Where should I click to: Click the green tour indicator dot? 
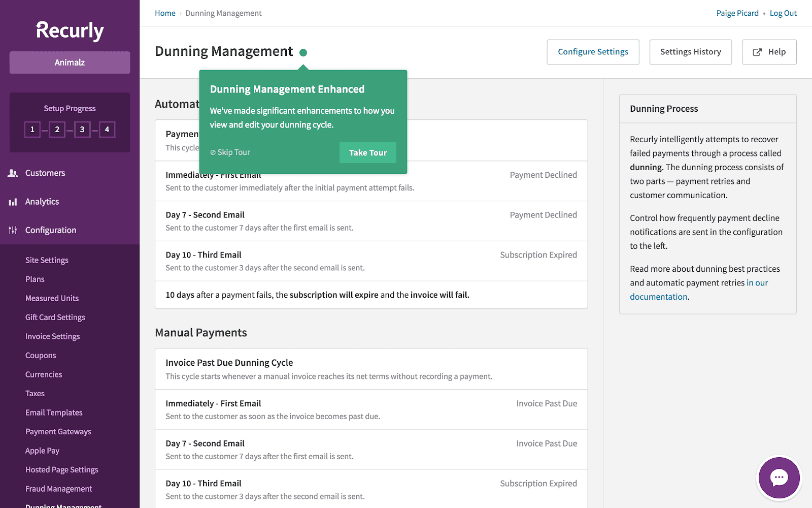coord(303,52)
